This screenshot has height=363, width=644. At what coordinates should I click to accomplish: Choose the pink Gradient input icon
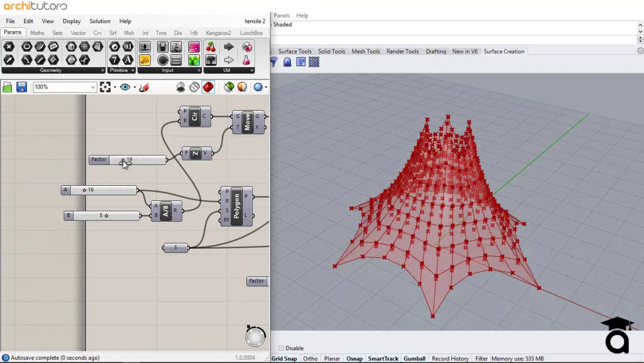(194, 47)
